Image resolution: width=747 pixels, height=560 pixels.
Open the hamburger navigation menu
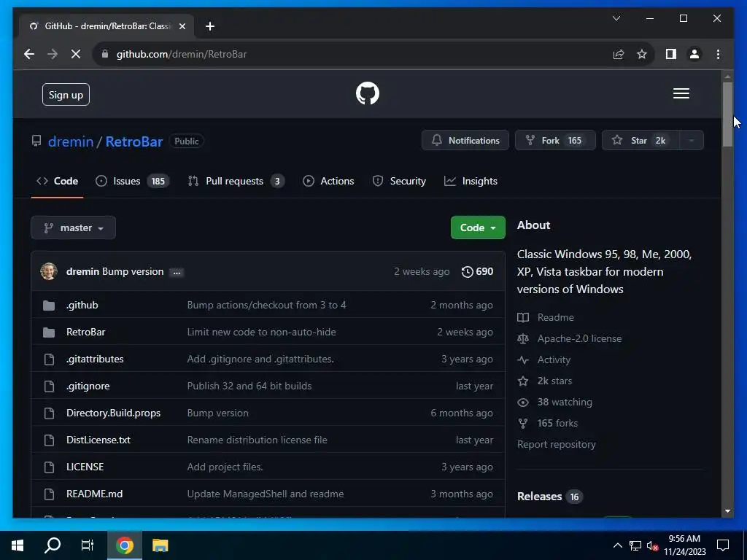(681, 93)
